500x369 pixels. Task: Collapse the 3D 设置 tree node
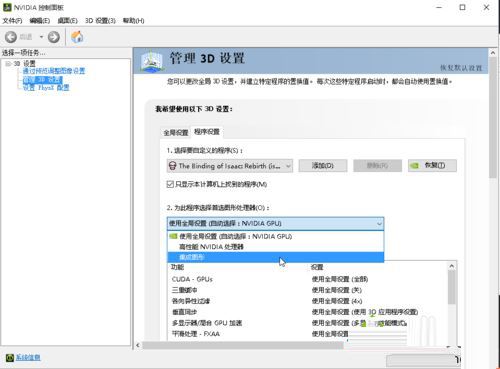(8, 63)
